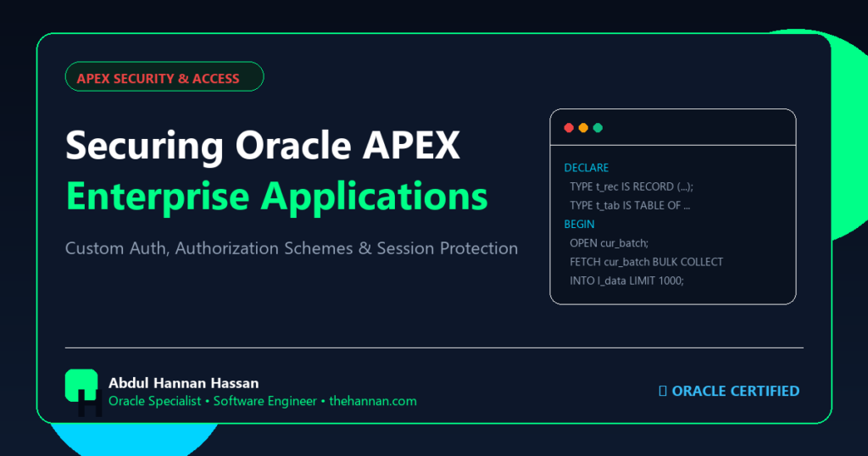Click the APEX SECURITY & ACCESS badge
Viewport: 868px width, 456px height.
pos(164,77)
